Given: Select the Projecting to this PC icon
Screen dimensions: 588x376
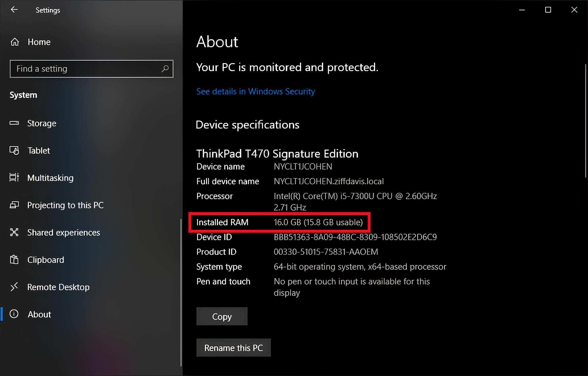Looking at the screenshot, I should tap(14, 205).
